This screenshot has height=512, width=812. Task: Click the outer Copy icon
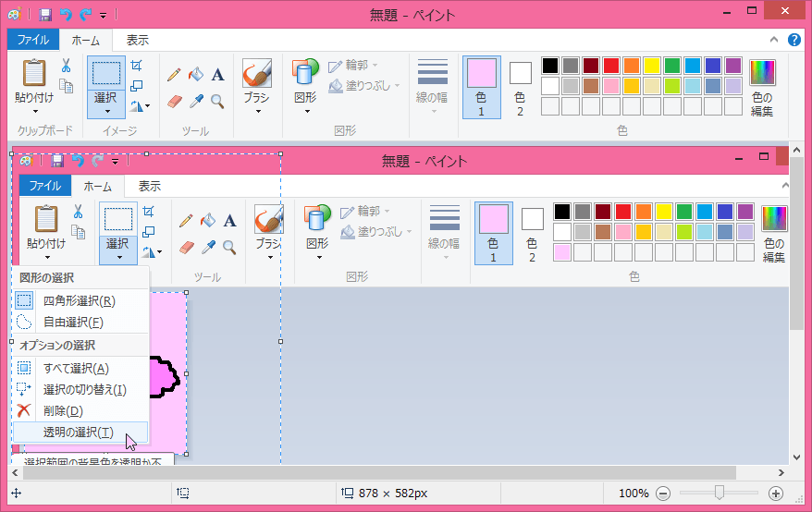pyautogui.click(x=66, y=86)
